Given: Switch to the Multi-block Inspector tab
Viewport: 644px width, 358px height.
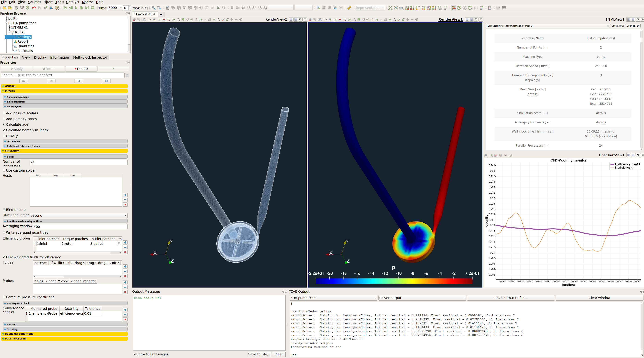Looking at the screenshot, I should point(90,57).
